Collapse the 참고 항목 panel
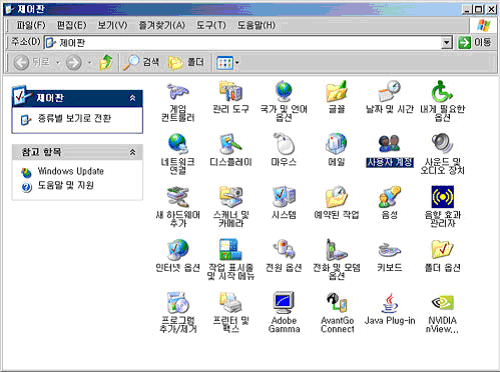The height and width of the screenshot is (372, 500). point(132,152)
